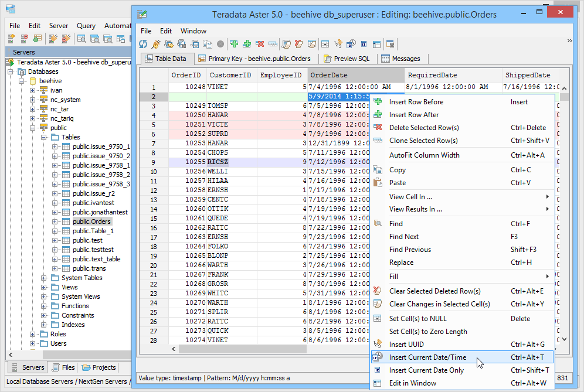Collapse the beehive database node

[21, 81]
